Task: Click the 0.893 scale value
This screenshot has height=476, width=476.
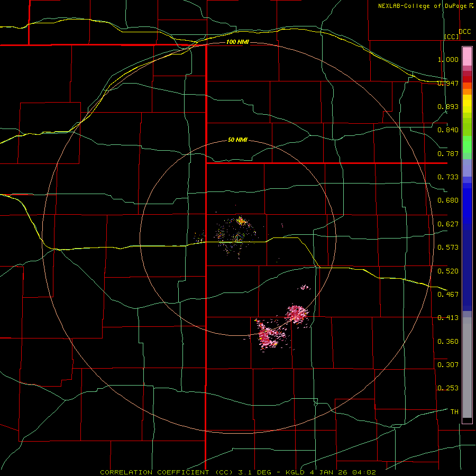Action: point(448,106)
